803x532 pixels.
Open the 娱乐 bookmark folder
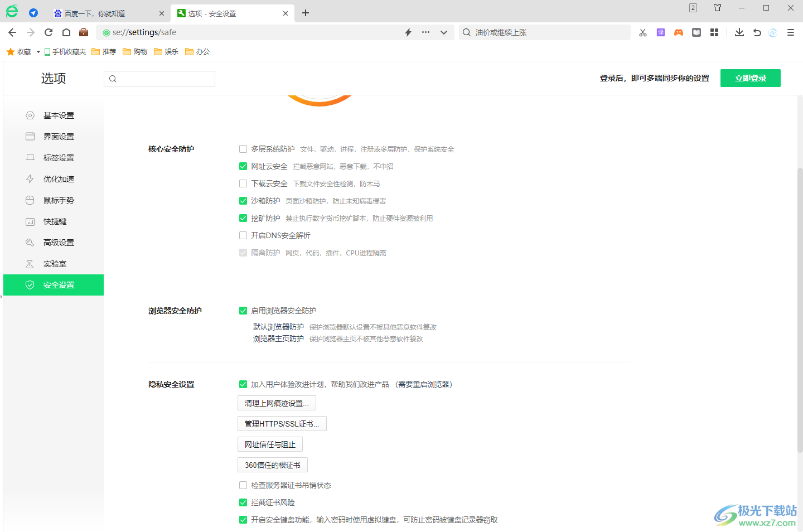click(x=166, y=52)
